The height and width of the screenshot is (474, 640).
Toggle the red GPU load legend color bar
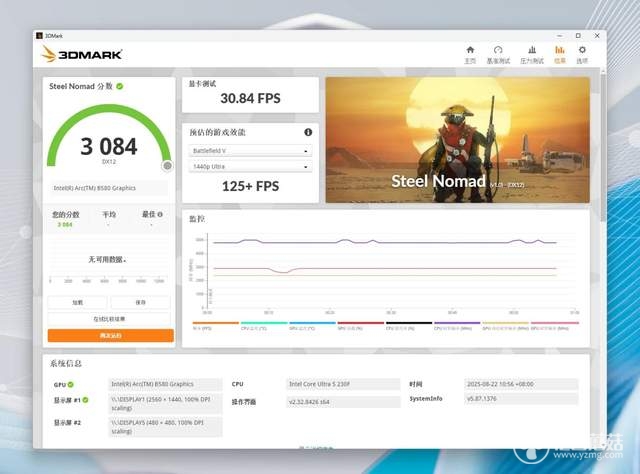point(361,323)
